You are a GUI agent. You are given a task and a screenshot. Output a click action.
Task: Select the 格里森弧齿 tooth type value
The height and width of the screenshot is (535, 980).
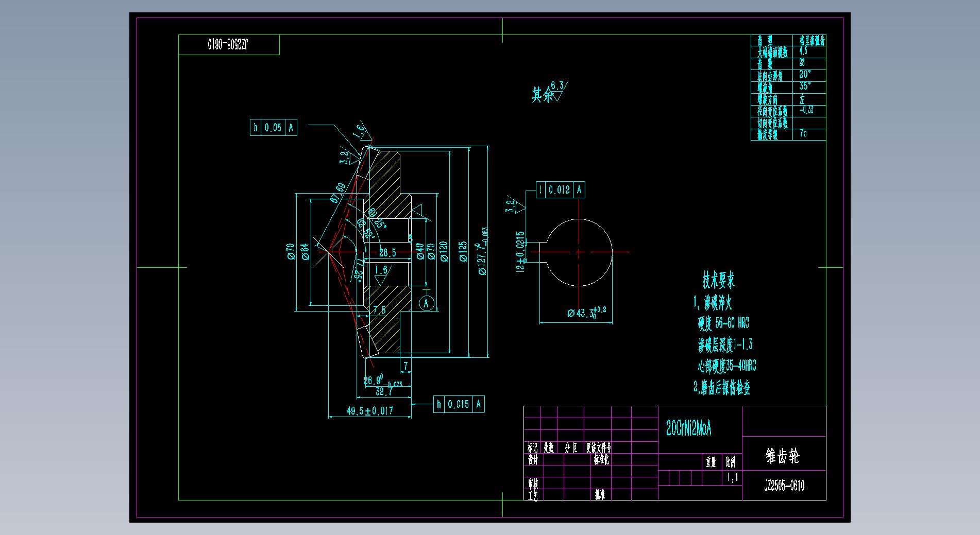coord(812,40)
